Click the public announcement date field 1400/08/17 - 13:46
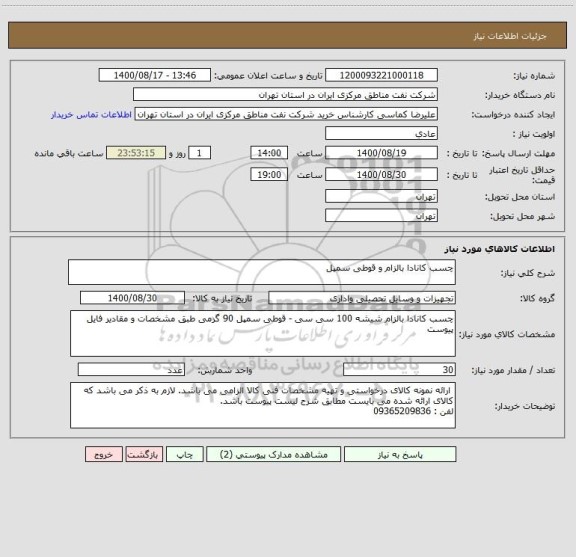The image size is (576, 557). pyautogui.click(x=155, y=75)
